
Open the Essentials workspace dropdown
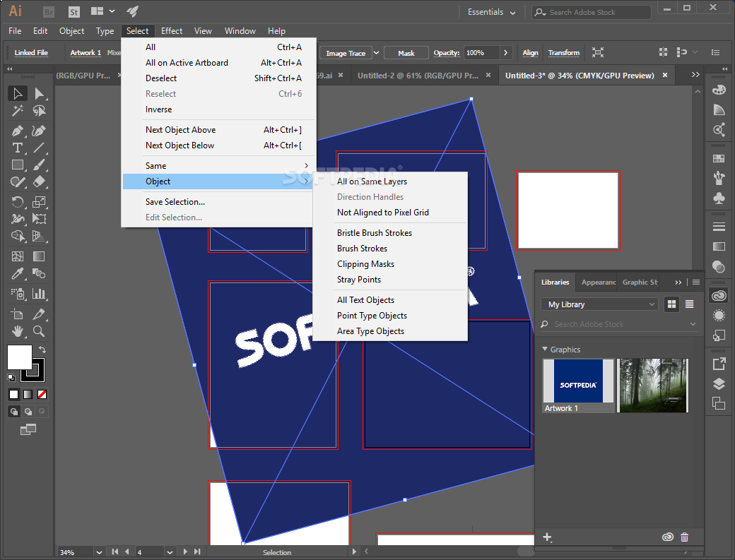(x=494, y=12)
